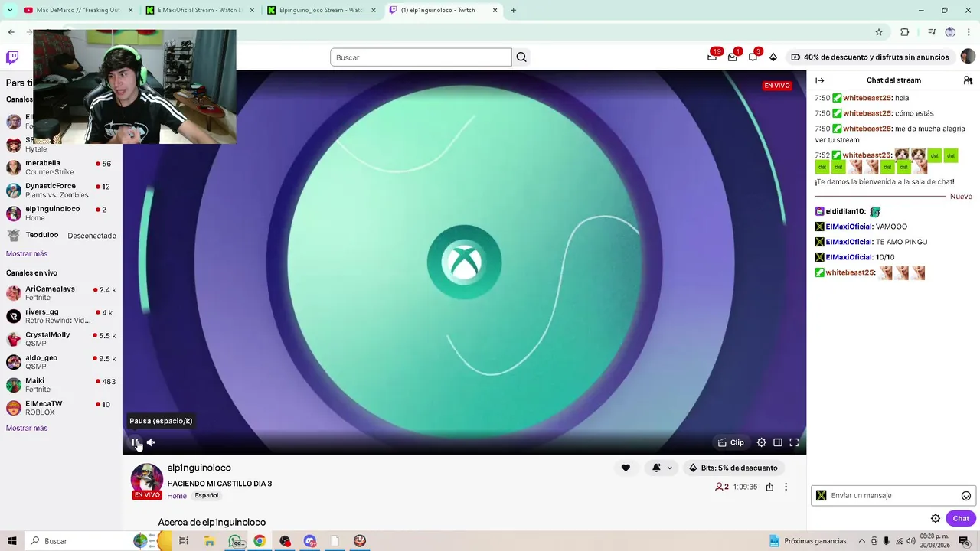Viewport: 980px width, 551px height.
Task: Open the Get Bits icon in the top bar
Action: 773,57
